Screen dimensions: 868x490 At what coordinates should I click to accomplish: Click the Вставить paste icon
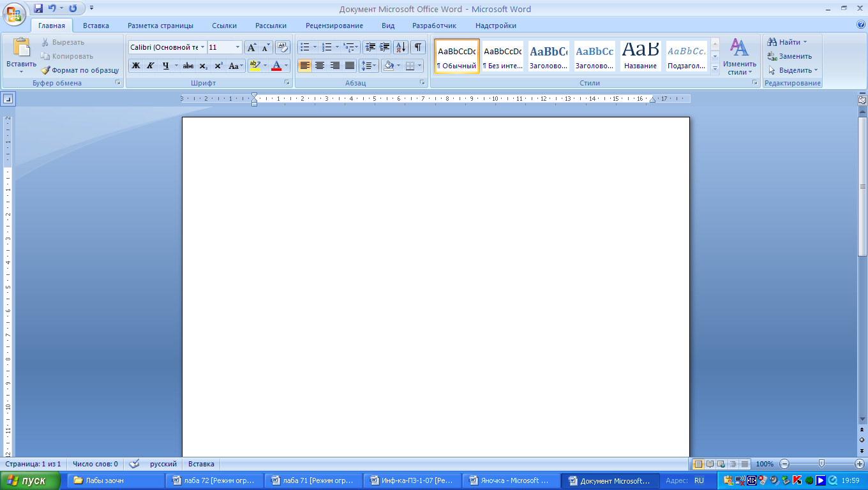[x=22, y=48]
